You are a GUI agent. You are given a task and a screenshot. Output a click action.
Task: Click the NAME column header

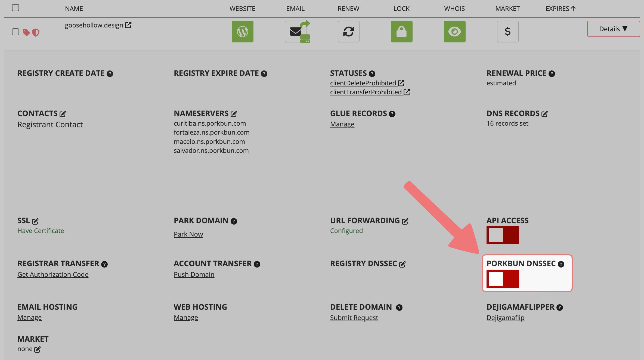tap(74, 9)
